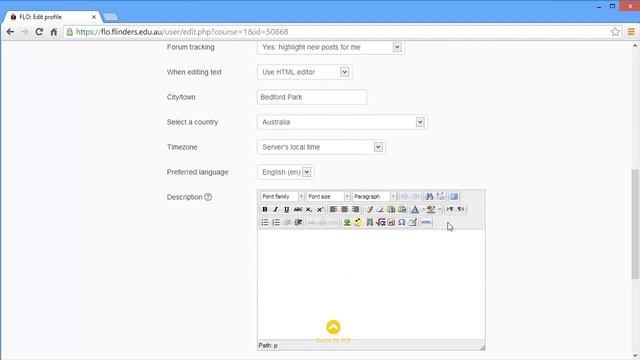Toggle fullscreen editor mode
Image resolution: width=640 pixels, height=360 pixels.
tap(454, 197)
